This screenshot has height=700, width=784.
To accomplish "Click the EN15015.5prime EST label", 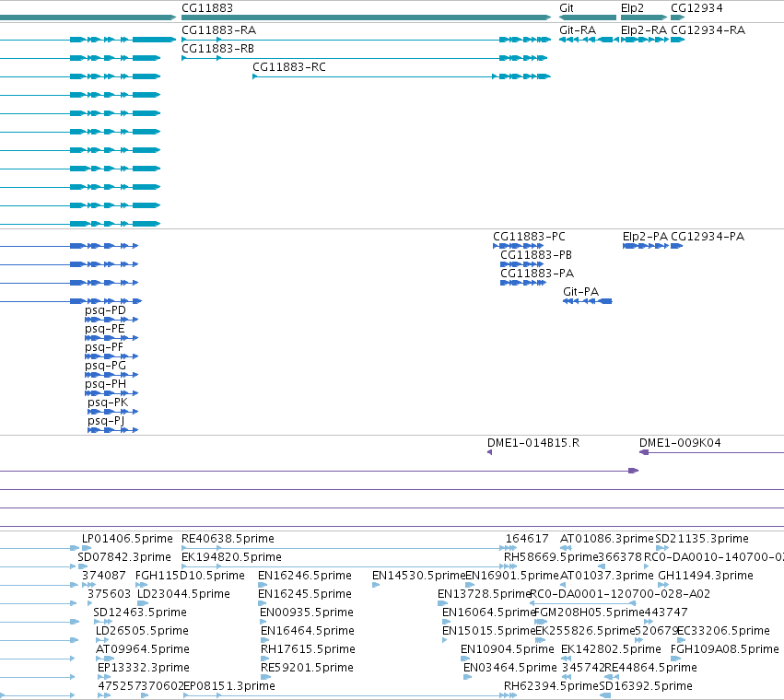I will (x=488, y=632).
